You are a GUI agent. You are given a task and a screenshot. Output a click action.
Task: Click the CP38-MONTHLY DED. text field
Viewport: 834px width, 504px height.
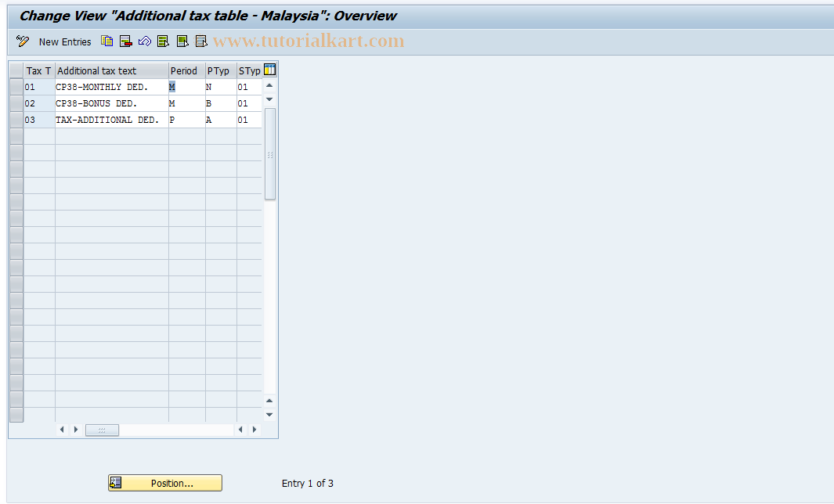[x=112, y=87]
